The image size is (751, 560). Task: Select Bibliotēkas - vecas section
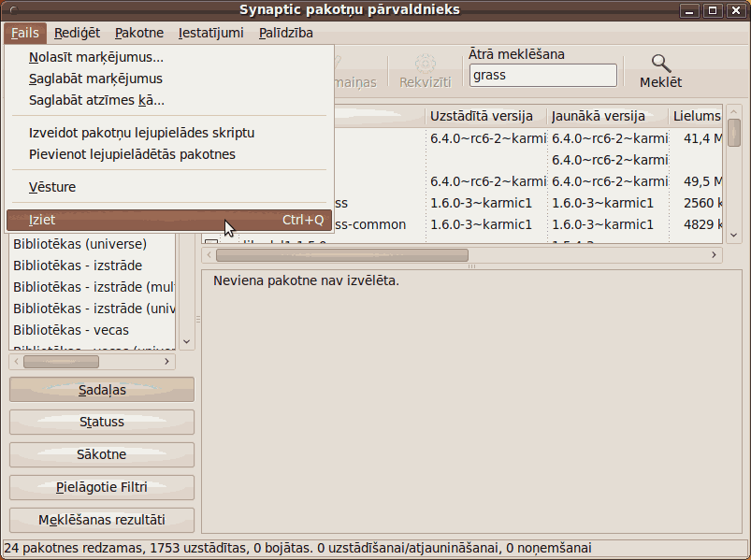pyautogui.click(x=93, y=330)
